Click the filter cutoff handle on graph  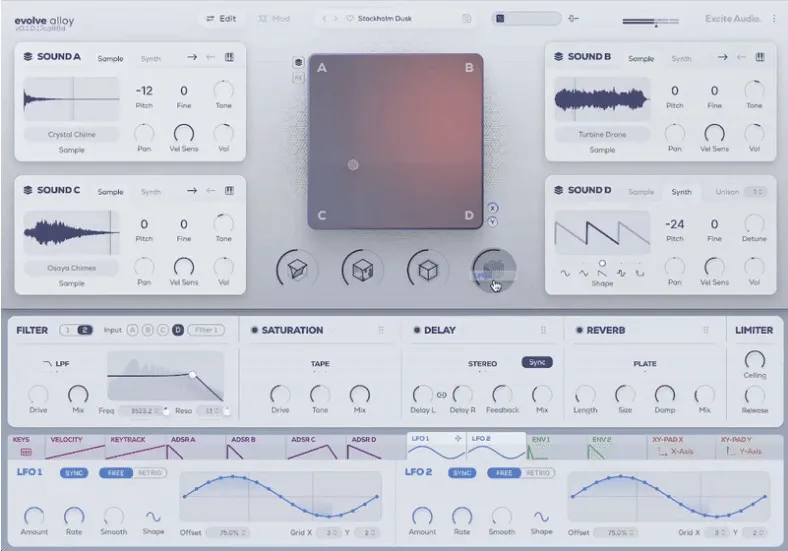click(x=192, y=375)
